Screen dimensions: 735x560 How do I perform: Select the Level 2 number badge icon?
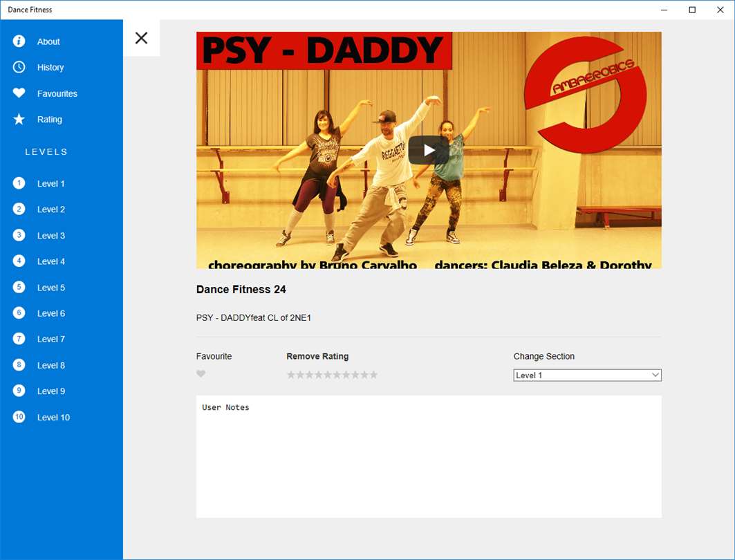(x=19, y=209)
